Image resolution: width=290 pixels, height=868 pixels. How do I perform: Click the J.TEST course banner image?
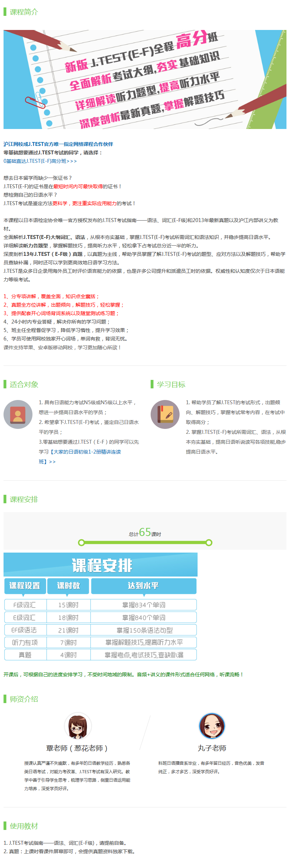[x=145, y=79]
